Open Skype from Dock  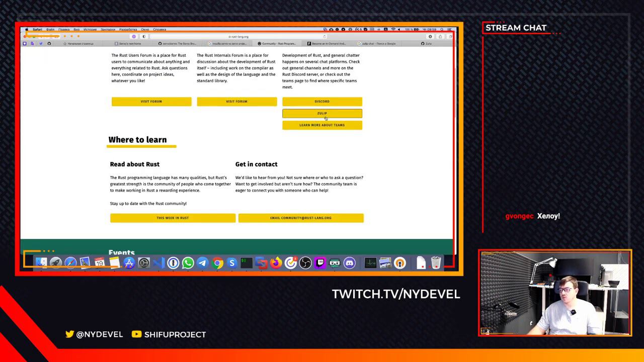(232, 262)
